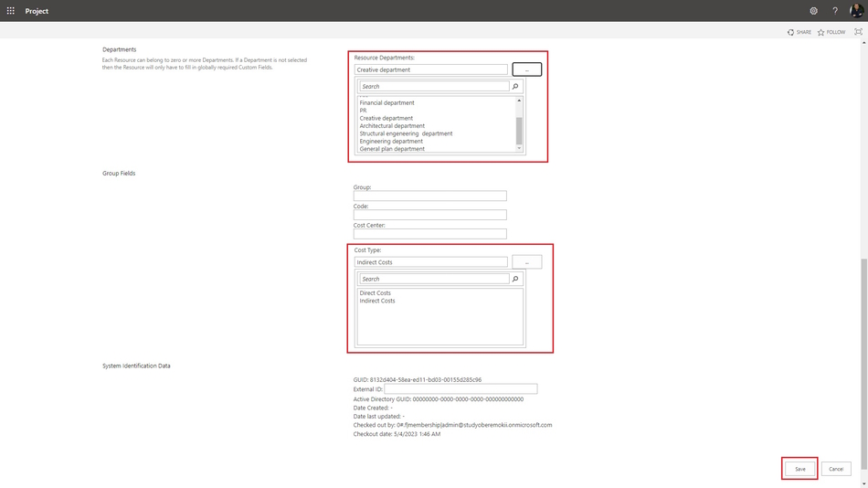Select General plan department in list

(392, 149)
